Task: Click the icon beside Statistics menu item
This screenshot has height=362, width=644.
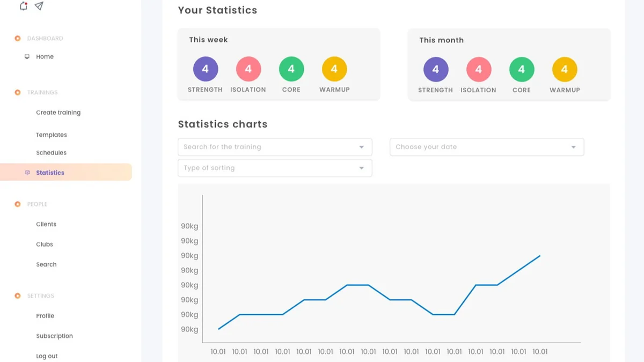Action: (x=27, y=173)
